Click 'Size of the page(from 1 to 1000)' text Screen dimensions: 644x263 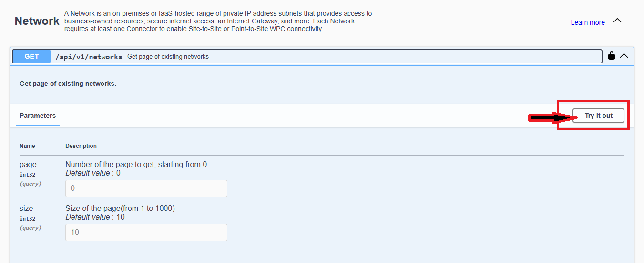[120, 209]
